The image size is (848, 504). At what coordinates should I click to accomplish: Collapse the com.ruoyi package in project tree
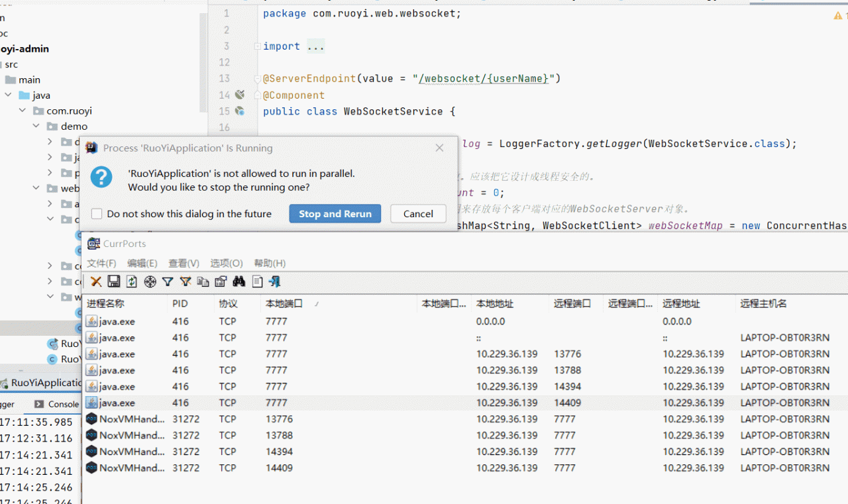point(23,111)
